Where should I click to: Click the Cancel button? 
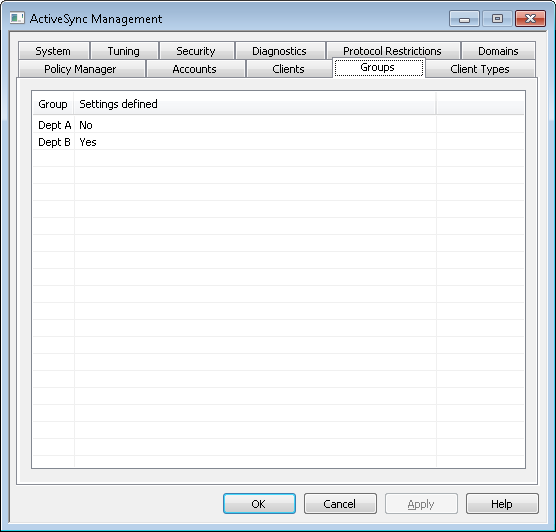tap(340, 503)
